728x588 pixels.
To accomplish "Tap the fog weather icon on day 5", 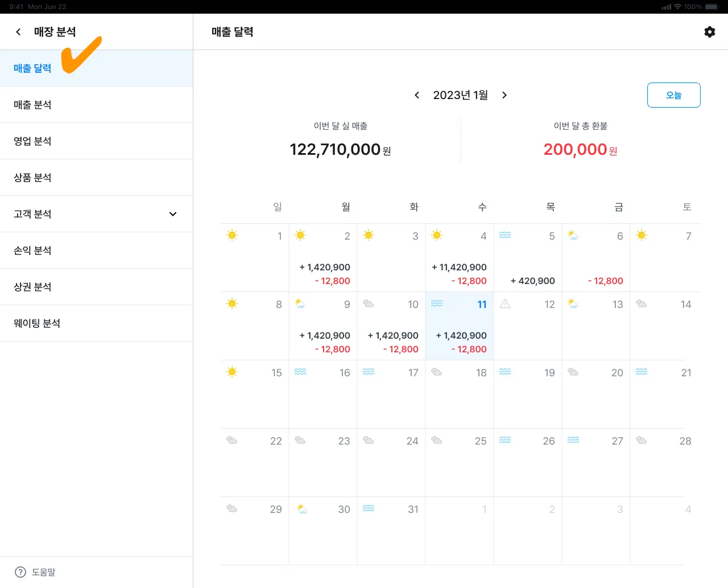I will tap(505, 235).
